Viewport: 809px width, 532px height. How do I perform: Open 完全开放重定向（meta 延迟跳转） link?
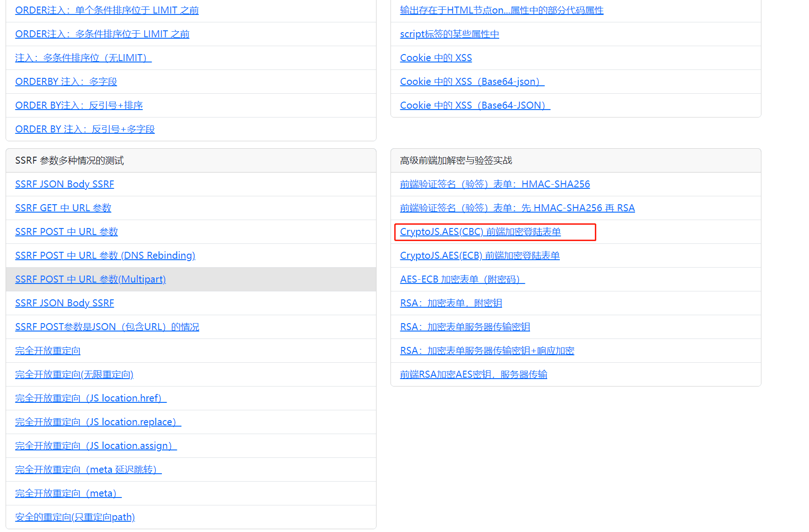tap(88, 470)
